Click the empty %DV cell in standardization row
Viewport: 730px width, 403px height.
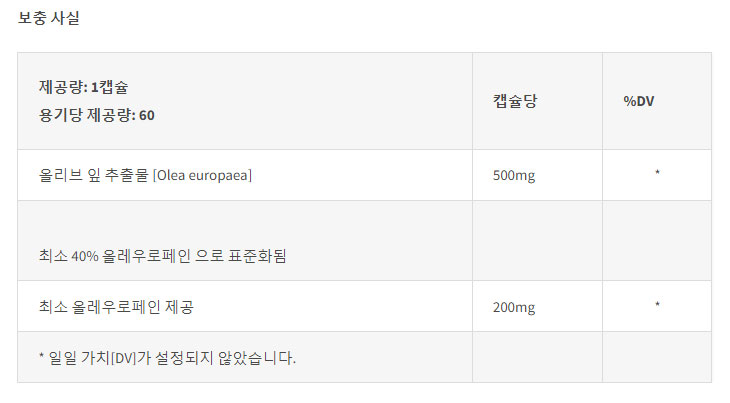pyautogui.click(x=657, y=241)
